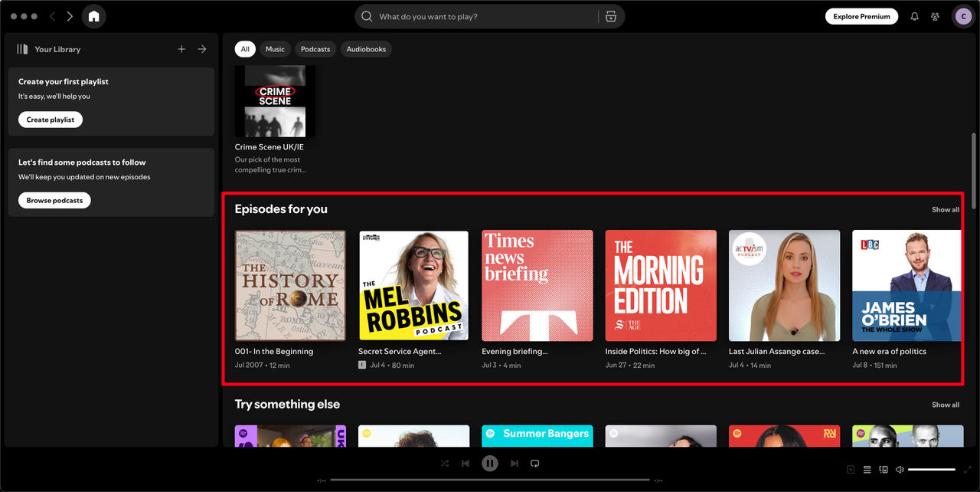
Task: Click 'Create your first playlist' heading
Action: pos(64,81)
